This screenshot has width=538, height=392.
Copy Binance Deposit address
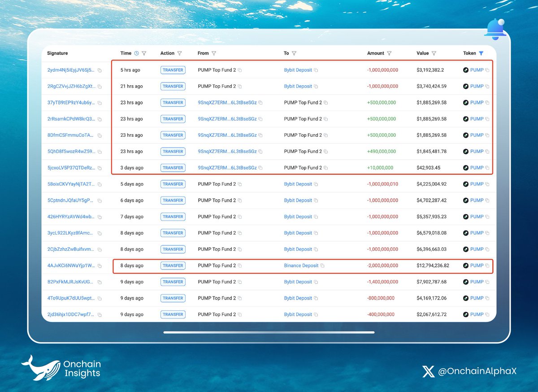pos(322,266)
